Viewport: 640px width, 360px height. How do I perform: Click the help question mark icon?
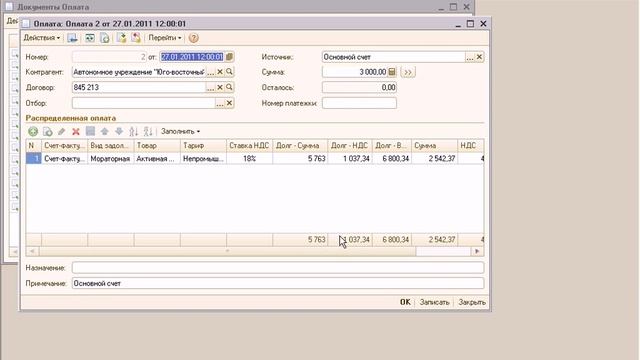point(193,38)
